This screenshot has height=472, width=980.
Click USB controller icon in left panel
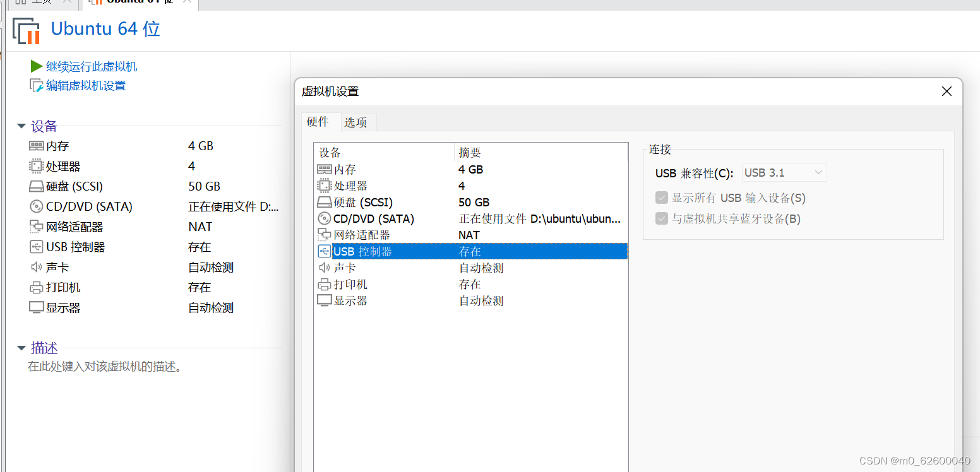point(37,247)
